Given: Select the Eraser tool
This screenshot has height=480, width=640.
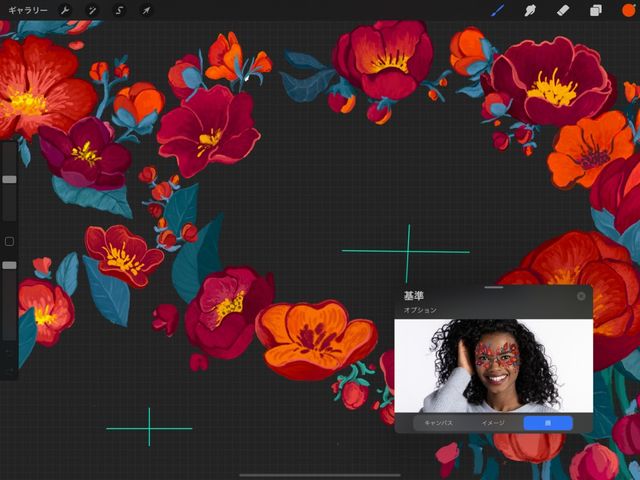Looking at the screenshot, I should [x=563, y=10].
